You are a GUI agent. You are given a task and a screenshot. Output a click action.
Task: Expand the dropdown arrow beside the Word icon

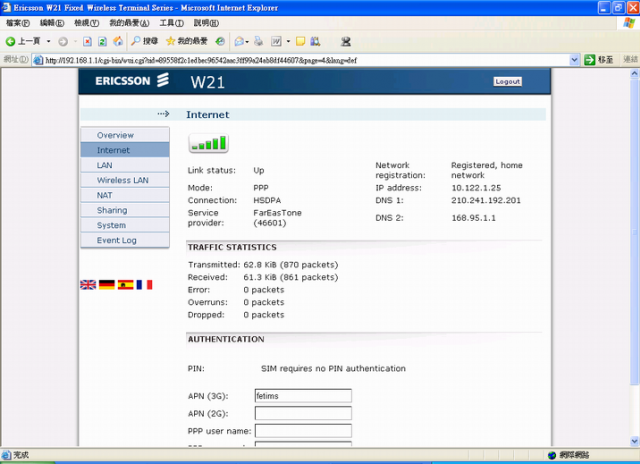(288, 41)
